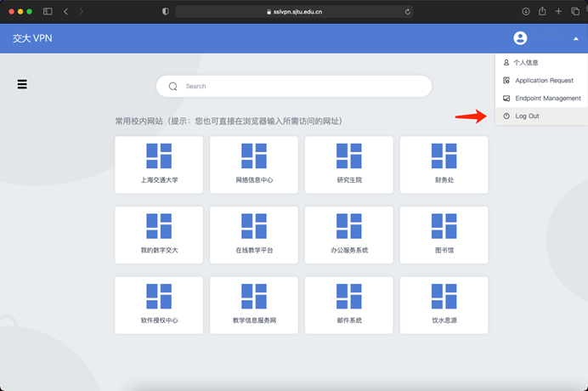This screenshot has width=588, height=391.
Task: Open the 饮水思源 tile icon
Action: (444, 296)
